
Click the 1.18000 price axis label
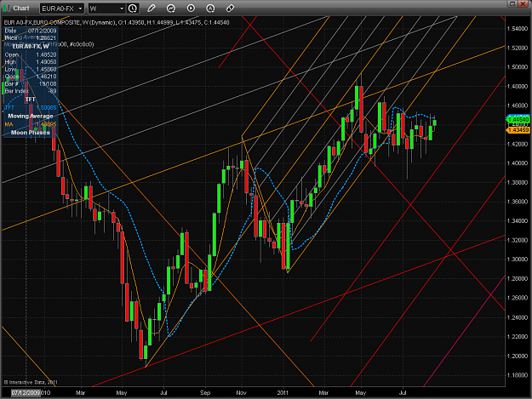pyautogui.click(x=518, y=375)
